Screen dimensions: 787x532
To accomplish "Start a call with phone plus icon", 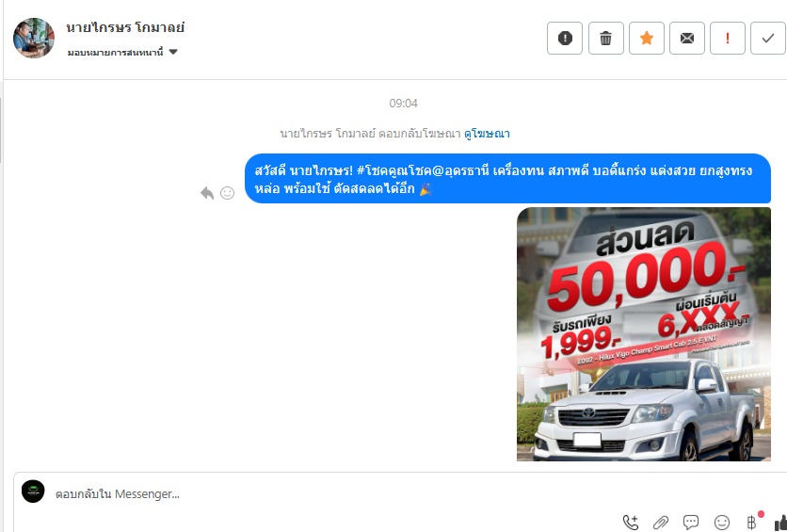I will pyautogui.click(x=631, y=523).
